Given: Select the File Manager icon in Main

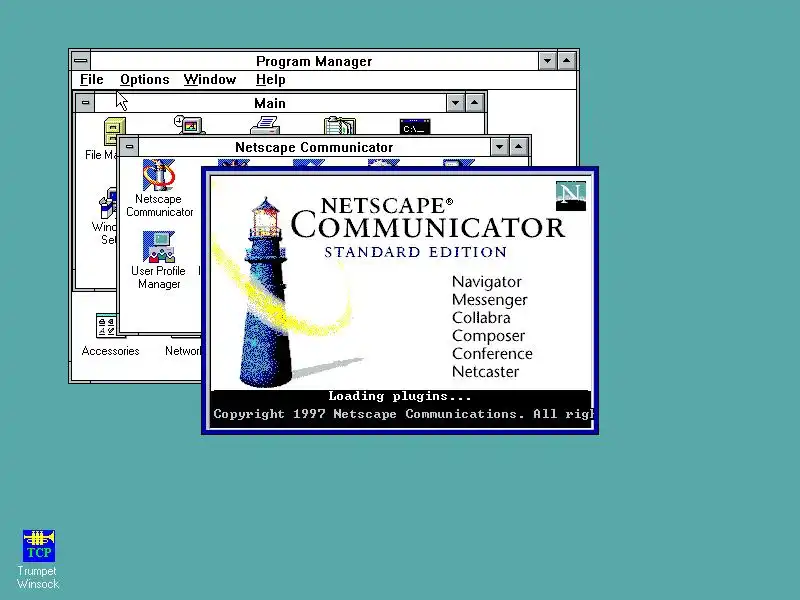Looking at the screenshot, I should click(114, 131).
